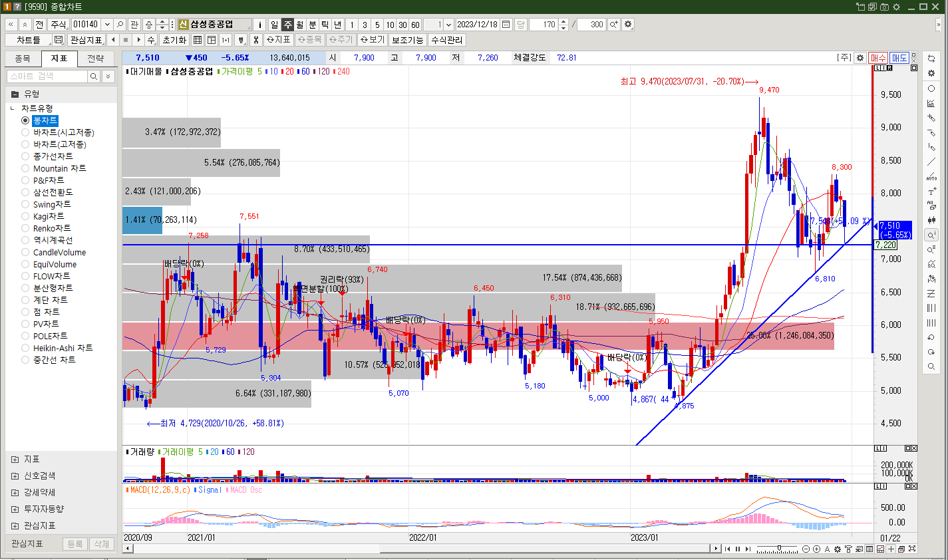Toggle the magnifier info tool
This screenshot has height=560, width=948.
tap(931, 235)
